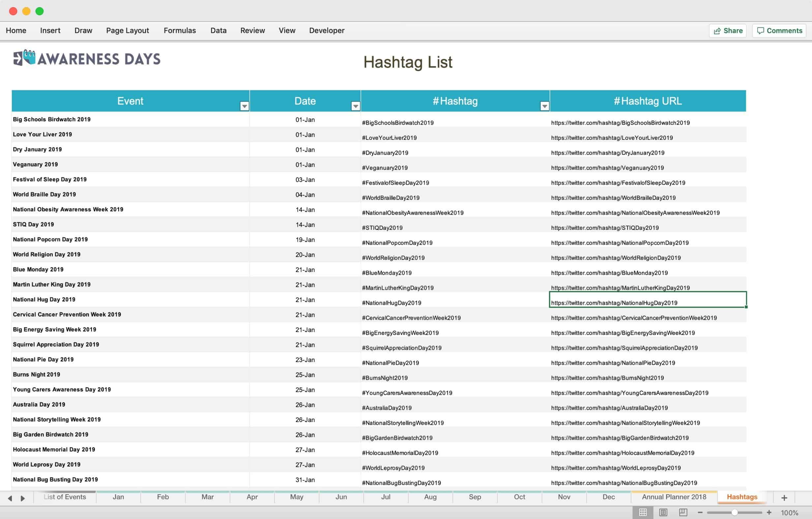The width and height of the screenshot is (812, 519).
Task: Select the #NationalPieDay2019 hashtag cell
Action: point(455,360)
